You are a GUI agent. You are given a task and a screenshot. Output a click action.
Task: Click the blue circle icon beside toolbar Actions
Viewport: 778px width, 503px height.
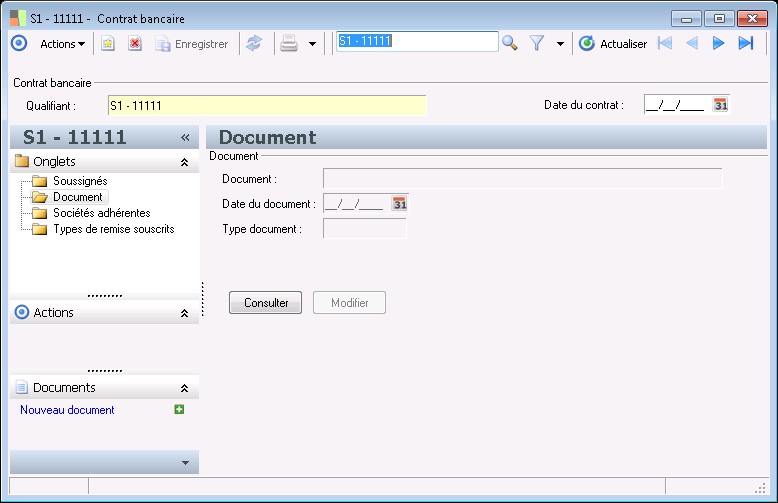click(19, 44)
